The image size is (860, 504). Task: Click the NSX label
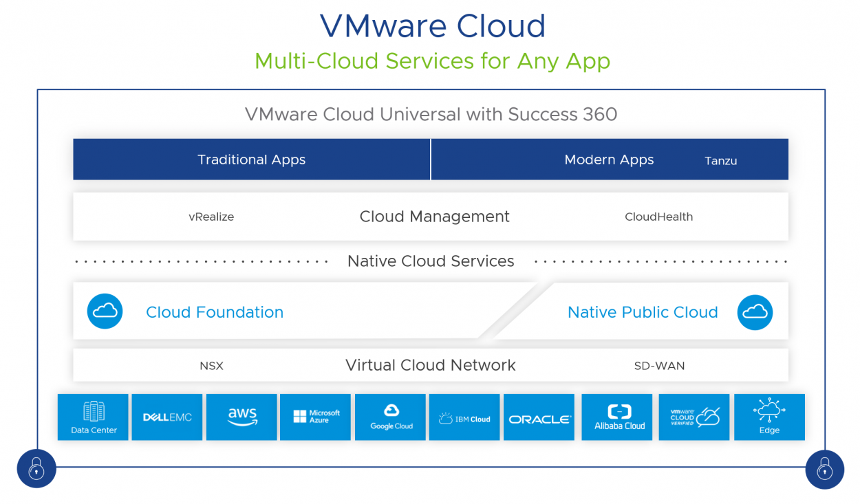[211, 366]
